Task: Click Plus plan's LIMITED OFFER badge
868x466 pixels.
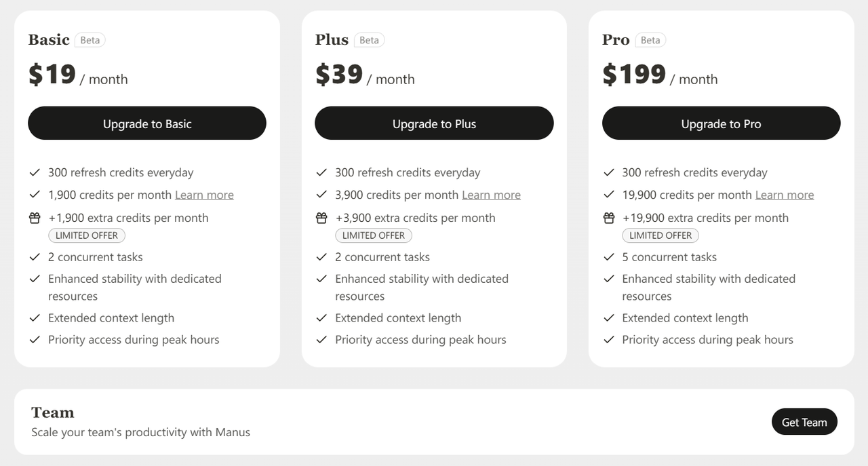Action: click(x=374, y=235)
